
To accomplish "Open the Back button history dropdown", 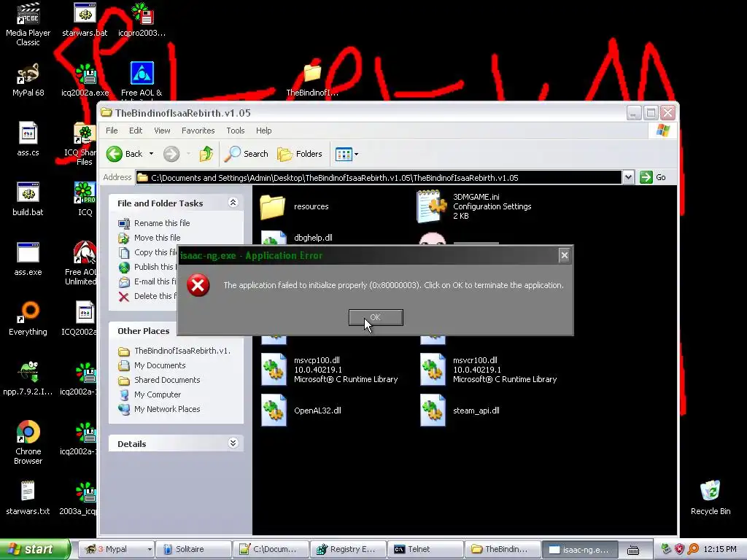I will (152, 154).
